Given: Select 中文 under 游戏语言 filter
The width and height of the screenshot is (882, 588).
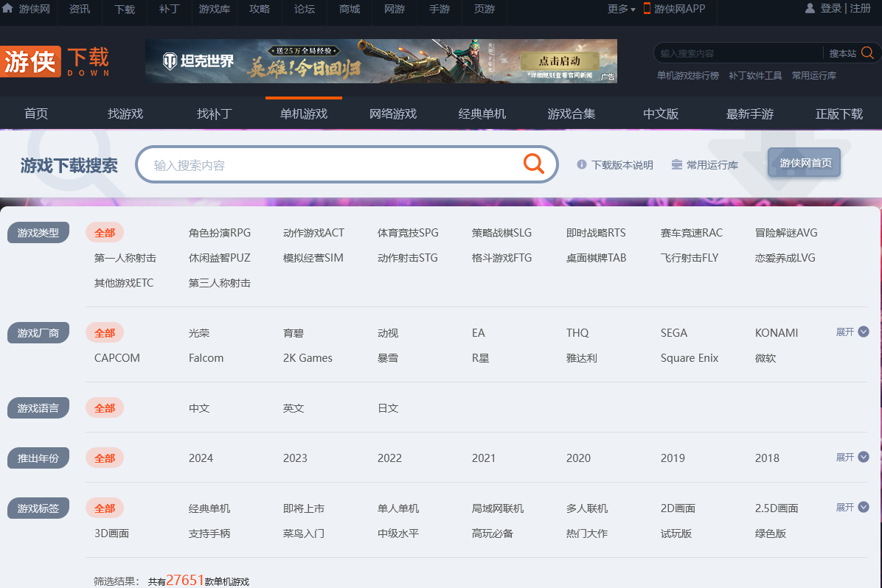Looking at the screenshot, I should pyautogui.click(x=199, y=408).
